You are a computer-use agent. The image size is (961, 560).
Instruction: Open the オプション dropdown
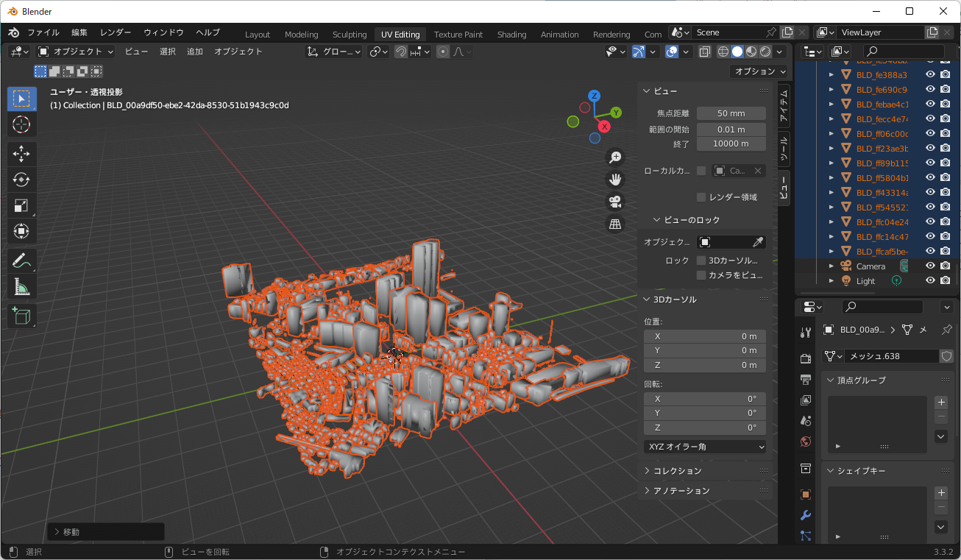tap(759, 71)
